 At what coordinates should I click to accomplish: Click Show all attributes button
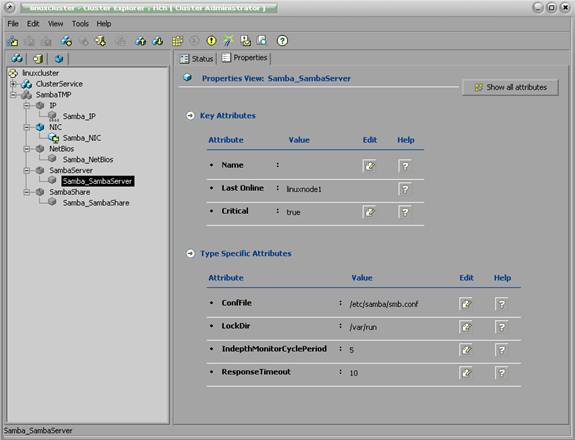[510, 88]
